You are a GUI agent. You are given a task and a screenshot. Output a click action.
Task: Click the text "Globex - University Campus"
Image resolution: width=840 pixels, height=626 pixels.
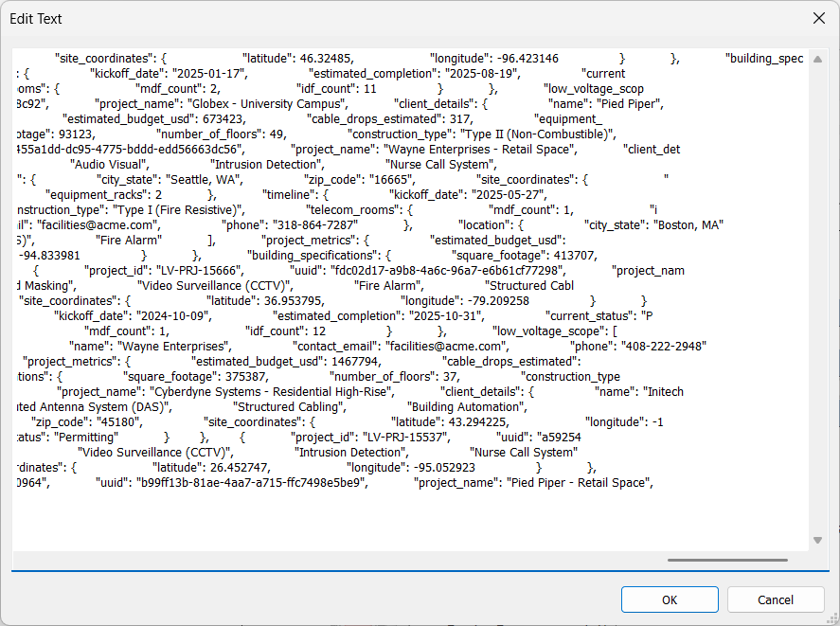[x=267, y=104]
